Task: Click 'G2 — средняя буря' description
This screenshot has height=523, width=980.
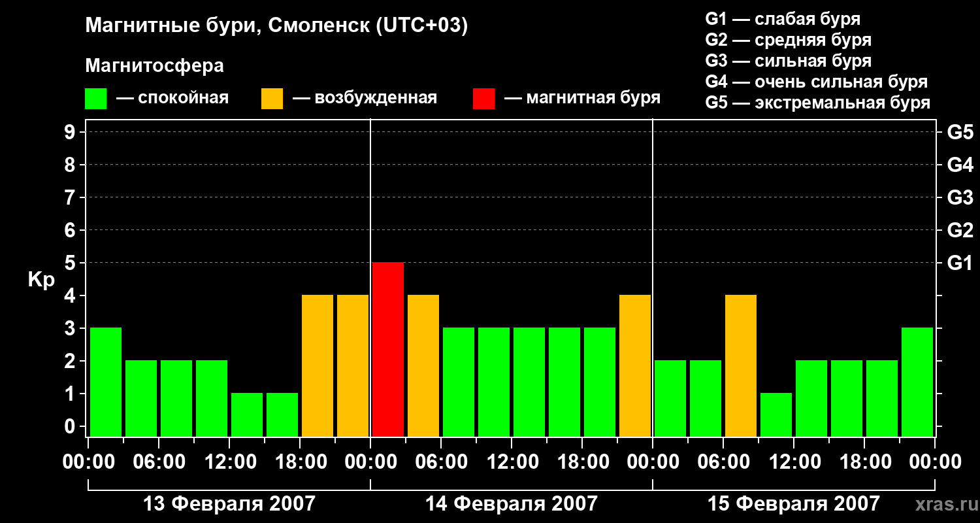Action: pos(789,40)
